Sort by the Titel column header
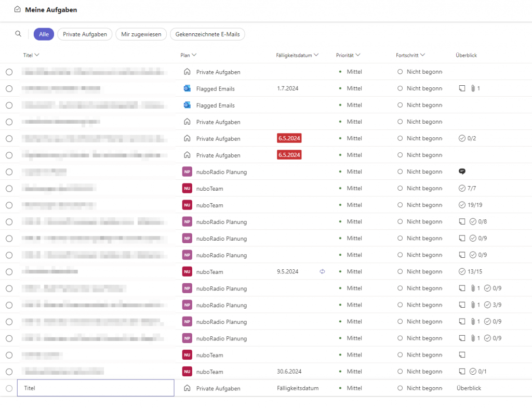The width and height of the screenshot is (532, 408). (31, 55)
